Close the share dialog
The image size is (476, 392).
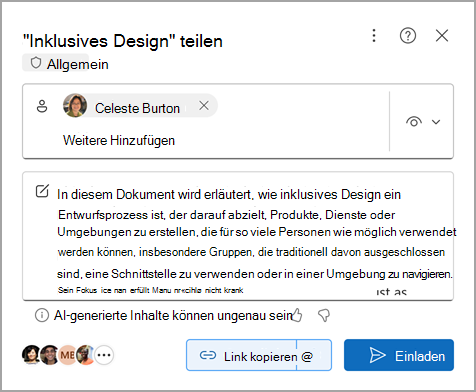tap(442, 35)
